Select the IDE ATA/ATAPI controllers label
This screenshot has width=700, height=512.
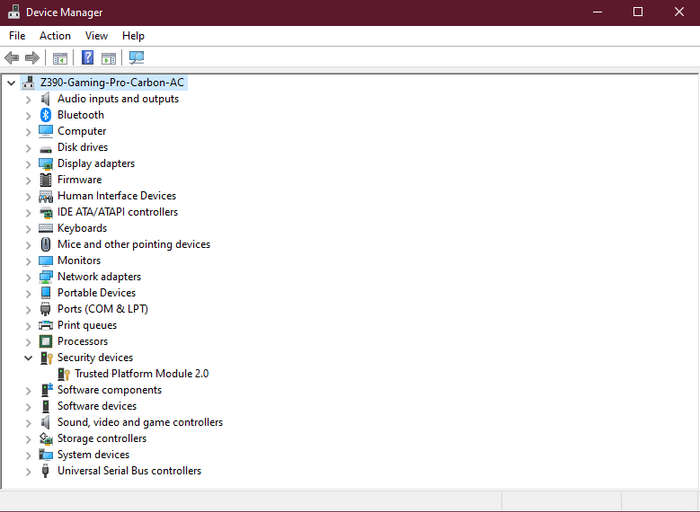click(117, 212)
